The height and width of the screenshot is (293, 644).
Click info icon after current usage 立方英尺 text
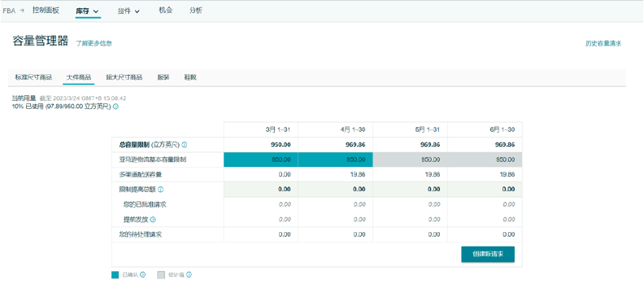pyautogui.click(x=115, y=107)
